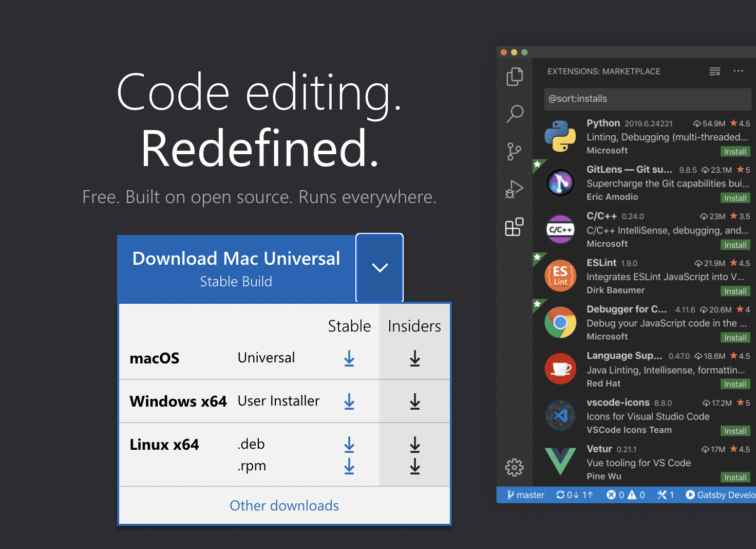
Task: Install Debugger for Chrome extension
Action: (735, 338)
